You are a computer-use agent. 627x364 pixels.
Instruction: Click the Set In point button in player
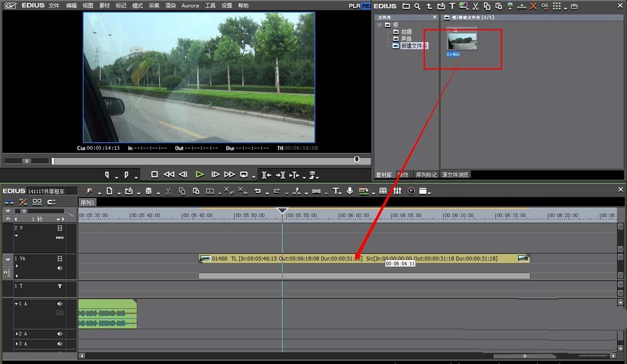point(107,175)
